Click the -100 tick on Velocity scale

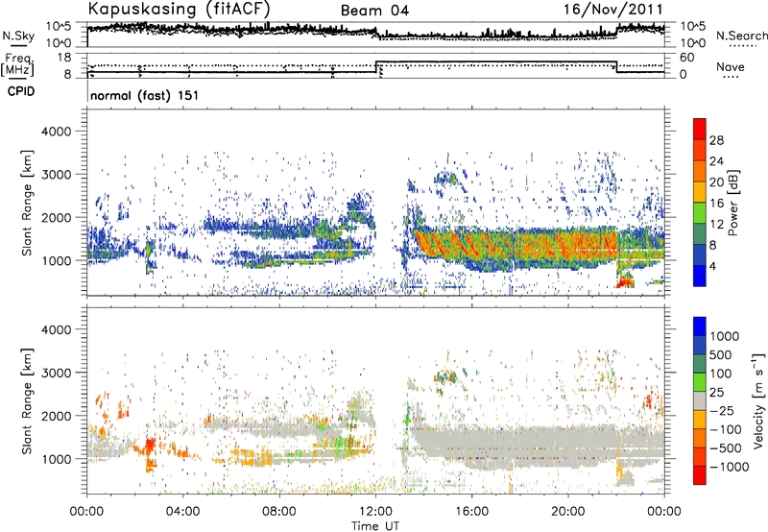[x=726, y=429]
